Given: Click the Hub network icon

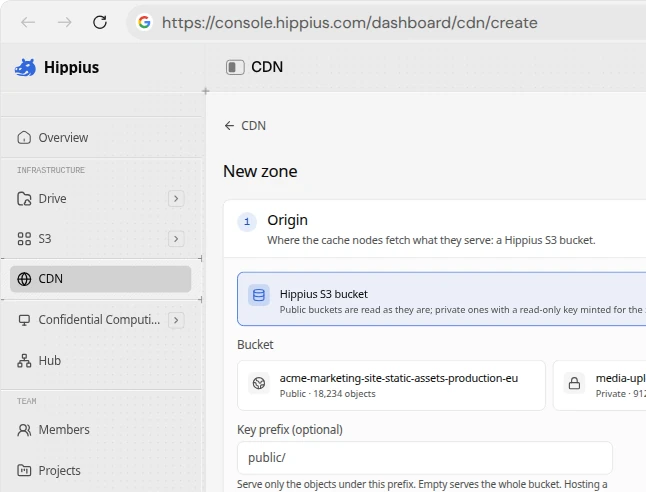Looking at the screenshot, I should coord(24,361).
